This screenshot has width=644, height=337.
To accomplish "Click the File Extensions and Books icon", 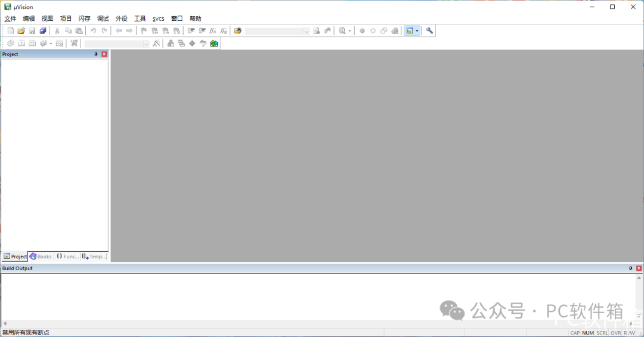I will pos(171,43).
